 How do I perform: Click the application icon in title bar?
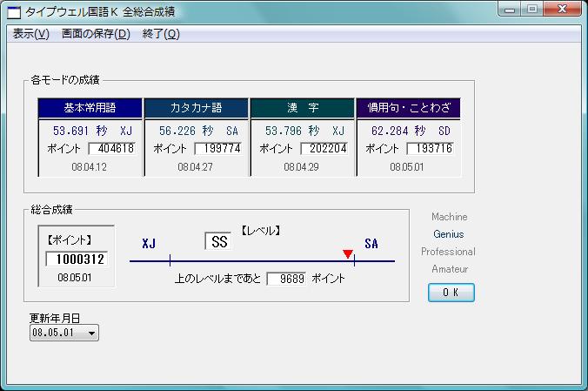tap(15, 12)
